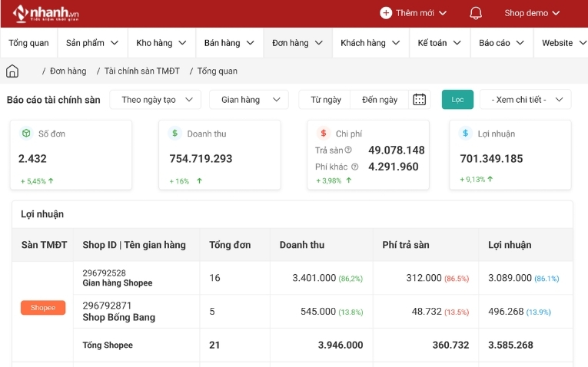Open the Sản phẩm menu
This screenshot has height=367, width=588.
coord(92,43)
